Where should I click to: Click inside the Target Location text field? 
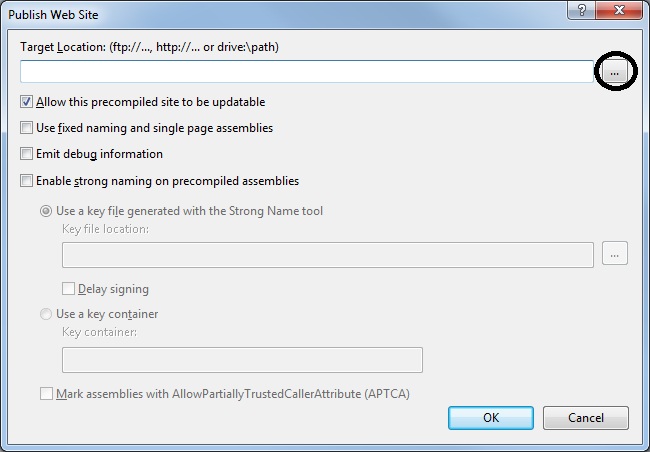point(306,72)
